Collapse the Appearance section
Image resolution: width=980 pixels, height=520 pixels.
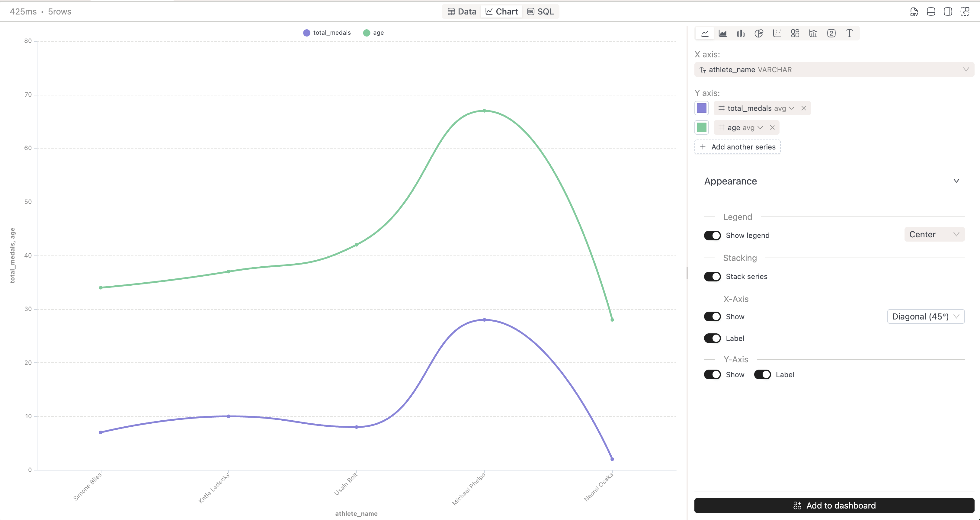[x=956, y=181]
